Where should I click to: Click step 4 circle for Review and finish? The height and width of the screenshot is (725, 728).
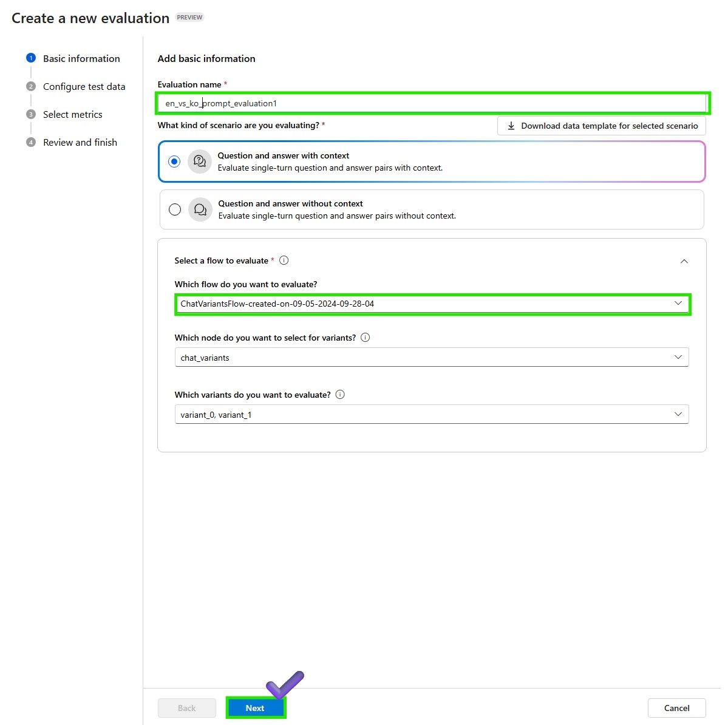pyautogui.click(x=31, y=142)
